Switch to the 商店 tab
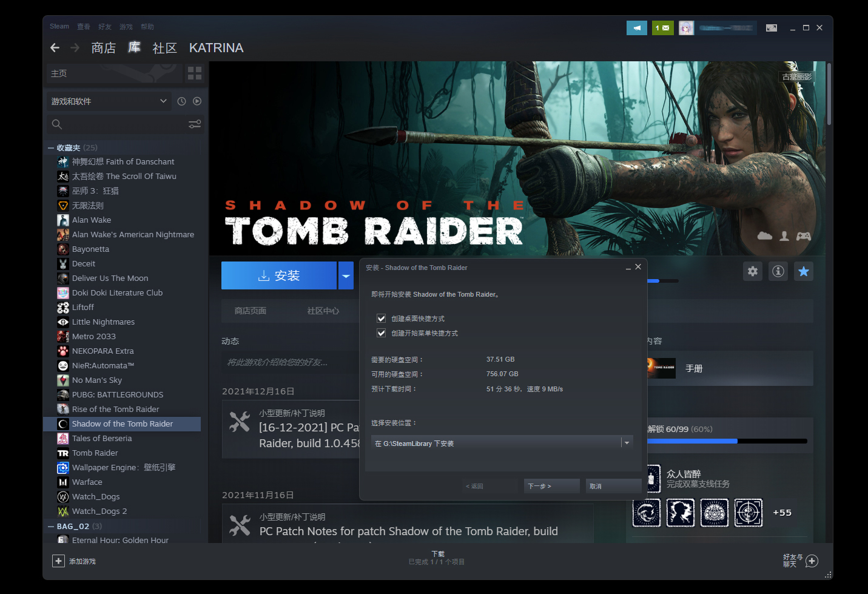868x594 pixels. (x=104, y=48)
